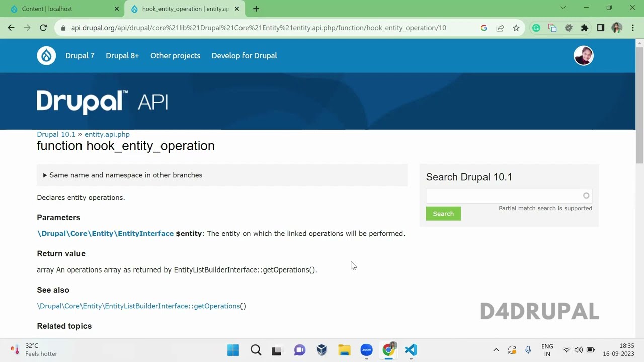Switch to Content | localhost tab
The height and width of the screenshot is (362, 644).
coord(63,9)
